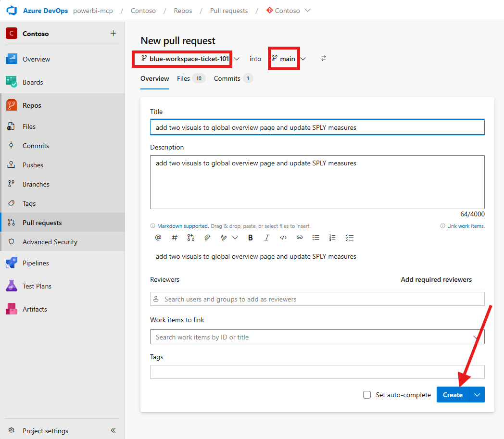This screenshot has height=439, width=504.
Task: Insert code formatting
Action: 283,238
